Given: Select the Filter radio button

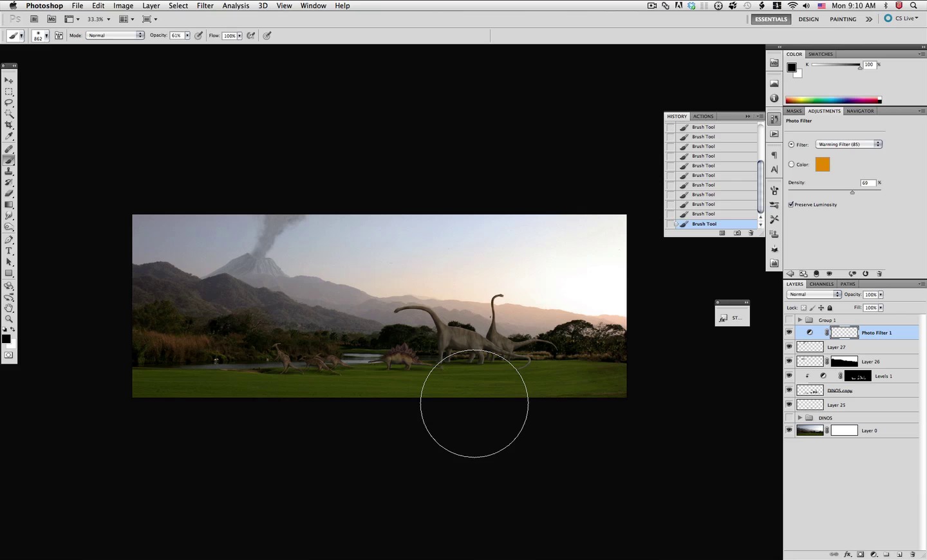Looking at the screenshot, I should tap(791, 144).
